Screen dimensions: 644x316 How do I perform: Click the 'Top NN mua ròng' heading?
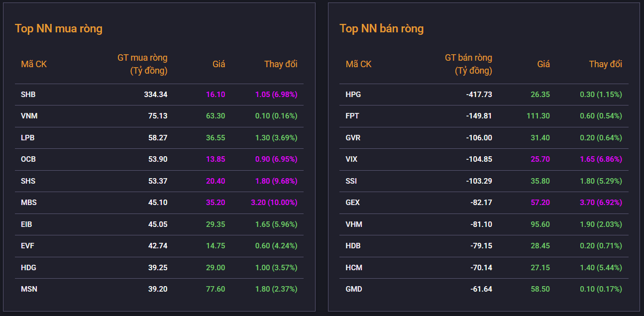(x=59, y=28)
